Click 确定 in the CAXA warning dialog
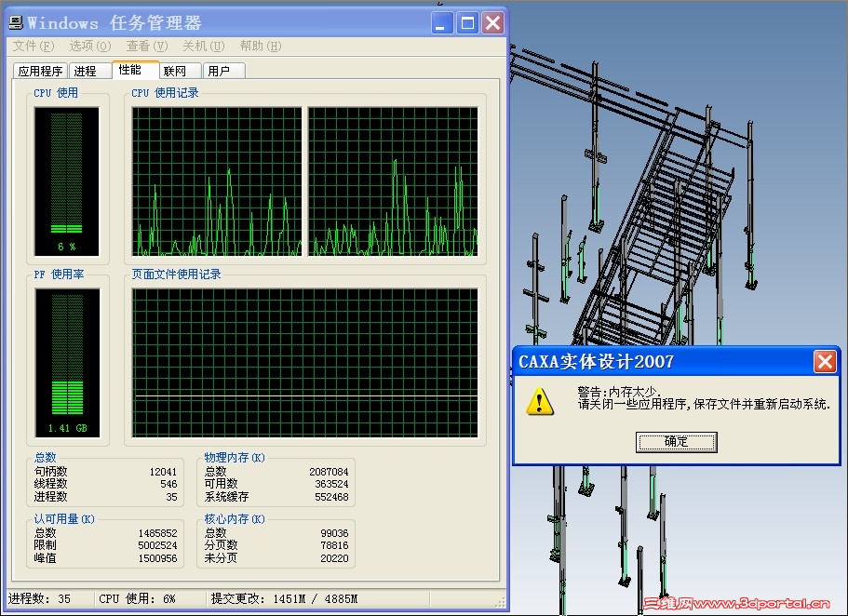 [676, 441]
